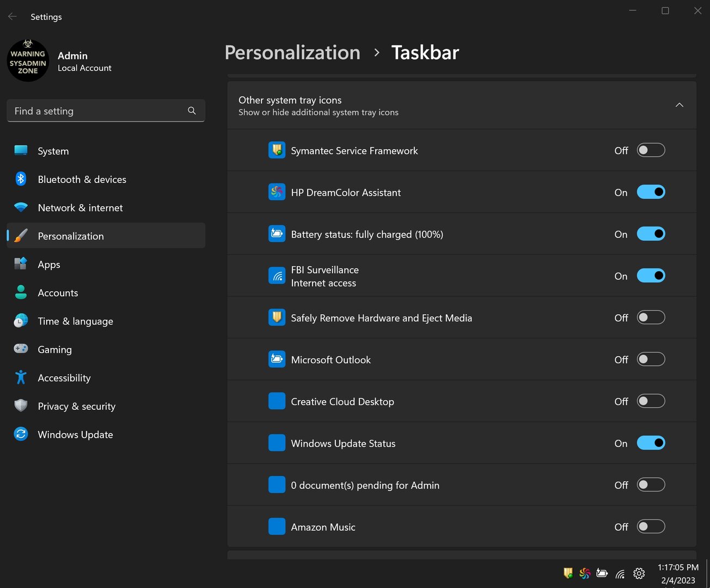Click the search magnifier icon in Find a setting

192,111
